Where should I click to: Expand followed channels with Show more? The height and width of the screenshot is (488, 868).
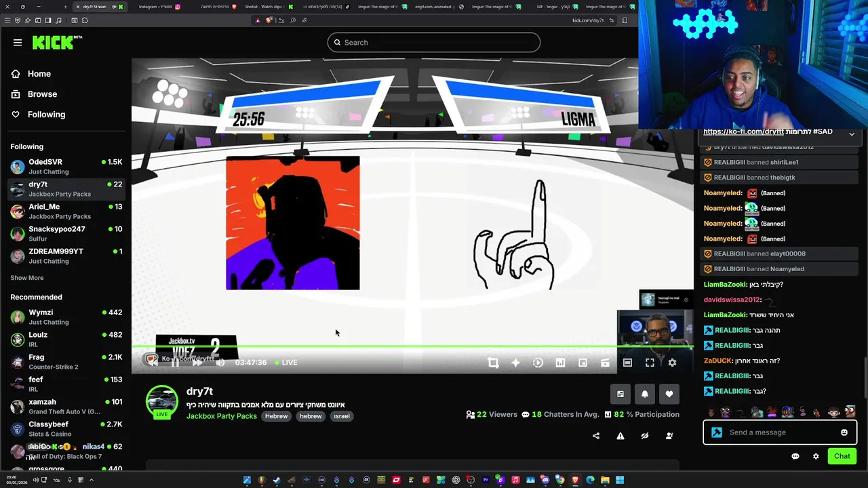(x=27, y=278)
